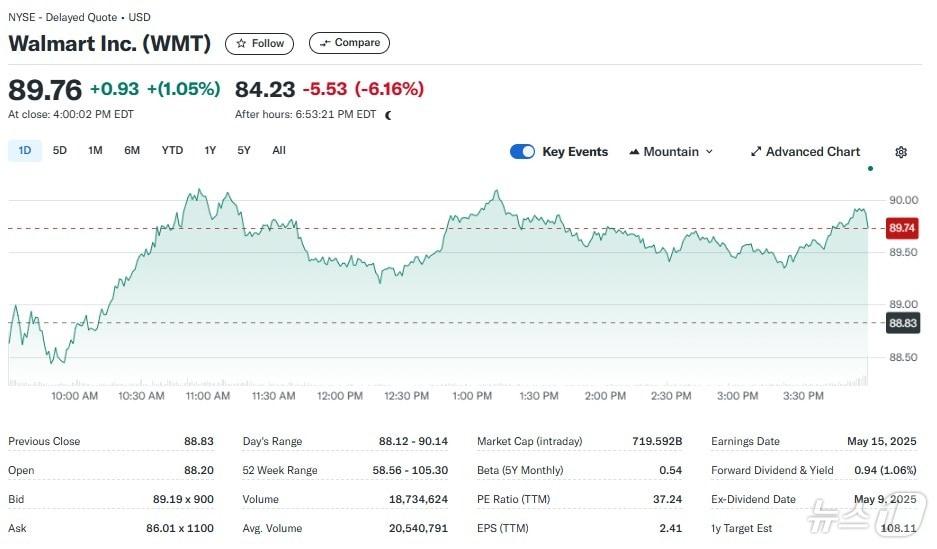
Task: Switch to the 1M range tab
Action: [x=95, y=151]
